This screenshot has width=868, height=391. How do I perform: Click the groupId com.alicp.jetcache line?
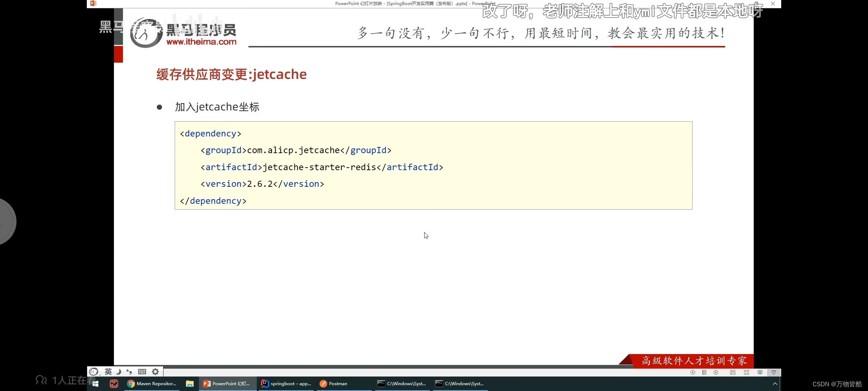tap(296, 150)
